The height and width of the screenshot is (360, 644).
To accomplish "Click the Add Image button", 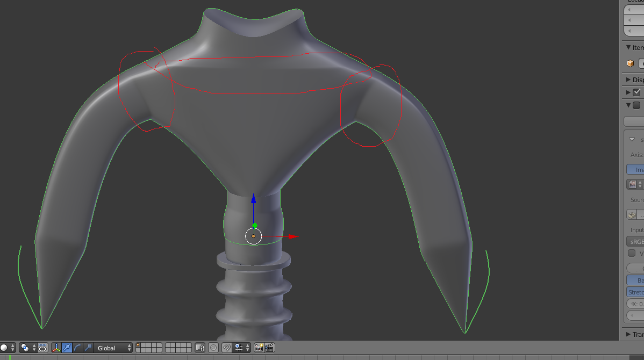I will [634, 121].
